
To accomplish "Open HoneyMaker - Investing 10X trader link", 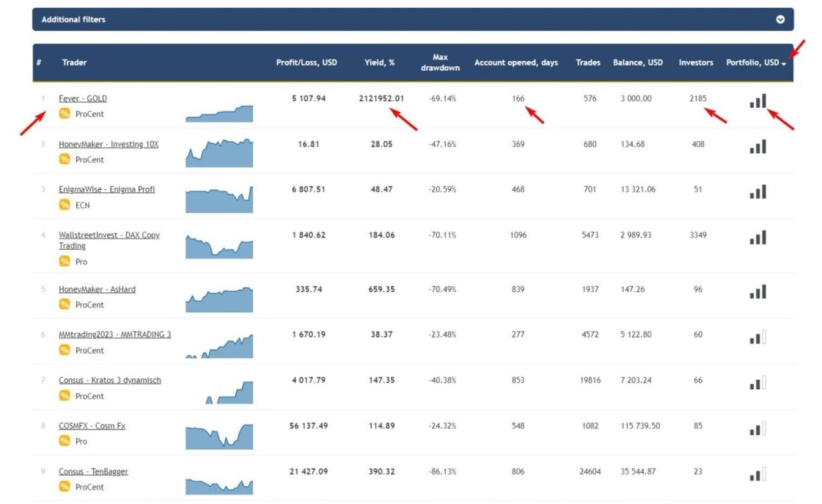I will pyautogui.click(x=108, y=144).
